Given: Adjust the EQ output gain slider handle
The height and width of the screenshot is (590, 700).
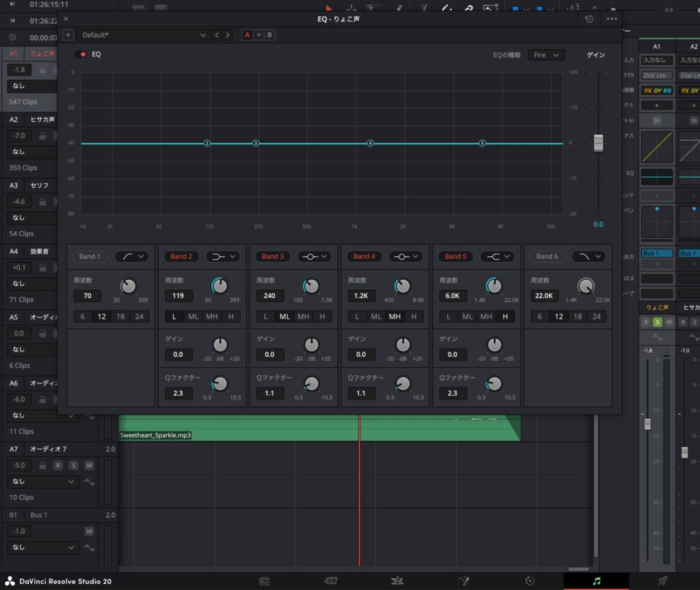Looking at the screenshot, I should tap(598, 143).
